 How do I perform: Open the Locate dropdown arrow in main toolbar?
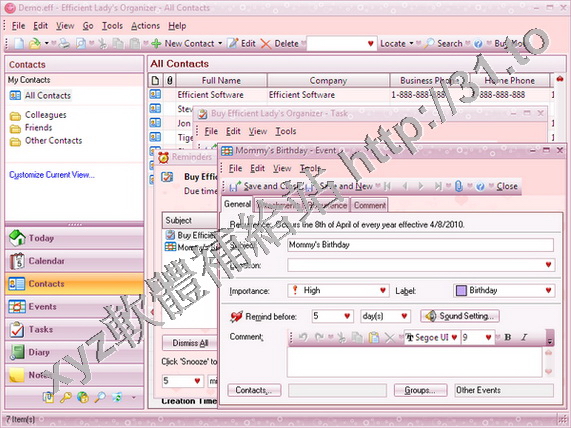click(411, 44)
